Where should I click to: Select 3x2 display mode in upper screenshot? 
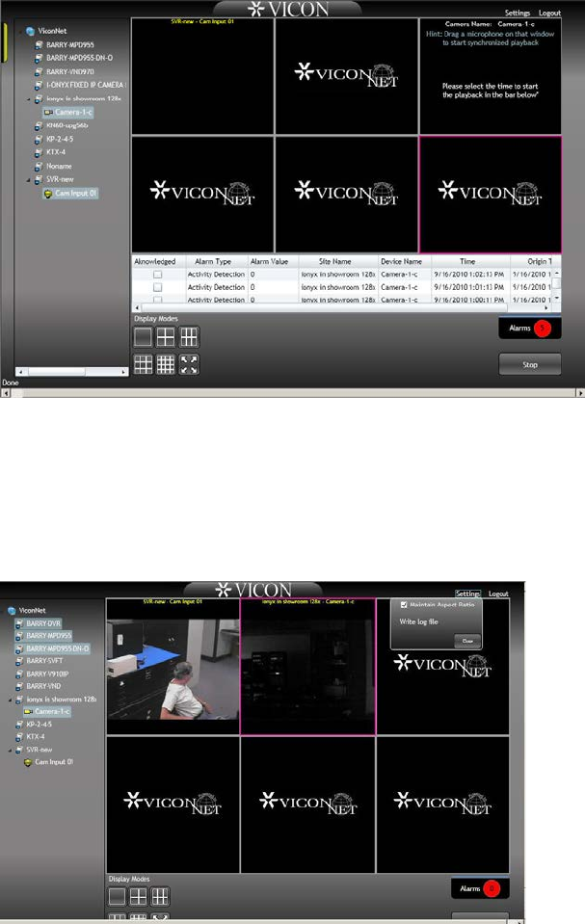[189, 337]
